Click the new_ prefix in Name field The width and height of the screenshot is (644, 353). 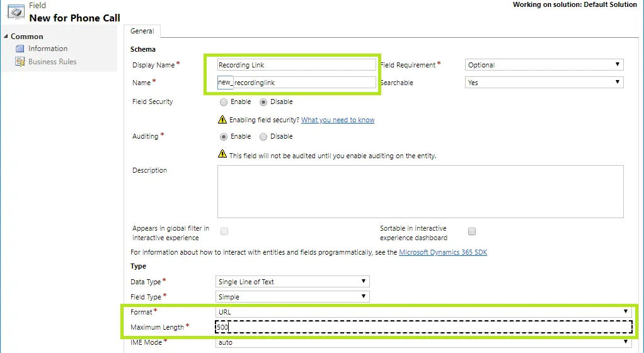[225, 82]
